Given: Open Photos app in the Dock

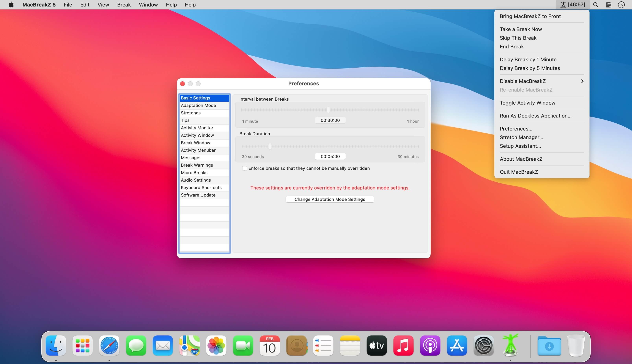Looking at the screenshot, I should [216, 346].
